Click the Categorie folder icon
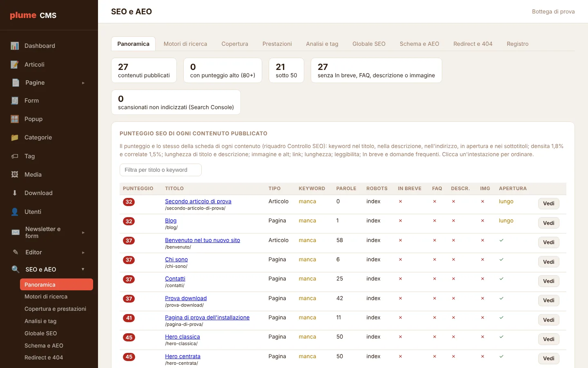This screenshot has width=588, height=368. (15, 137)
